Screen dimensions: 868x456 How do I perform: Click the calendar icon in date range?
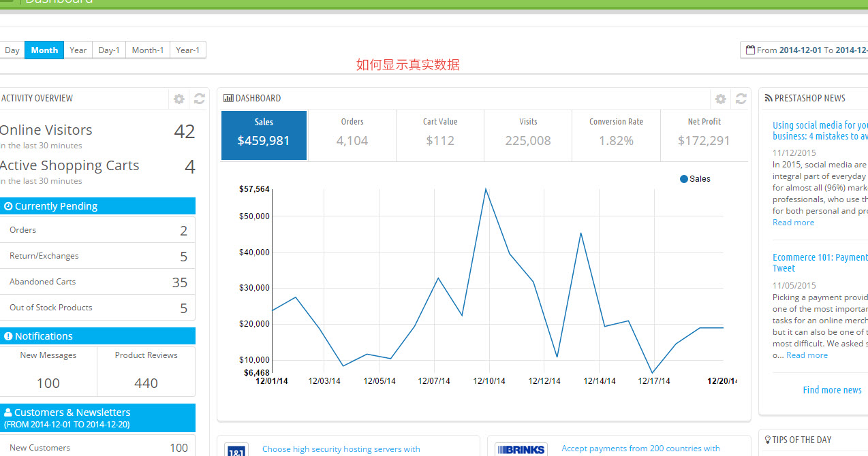(750, 50)
